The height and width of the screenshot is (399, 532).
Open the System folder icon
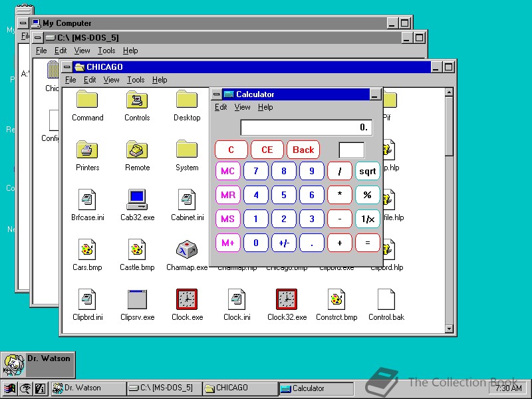187,149
